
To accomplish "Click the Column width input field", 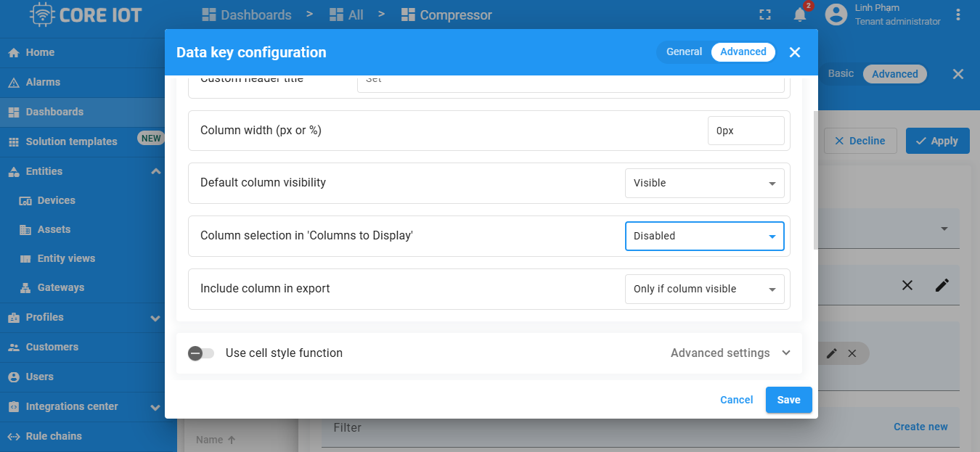I will (746, 131).
